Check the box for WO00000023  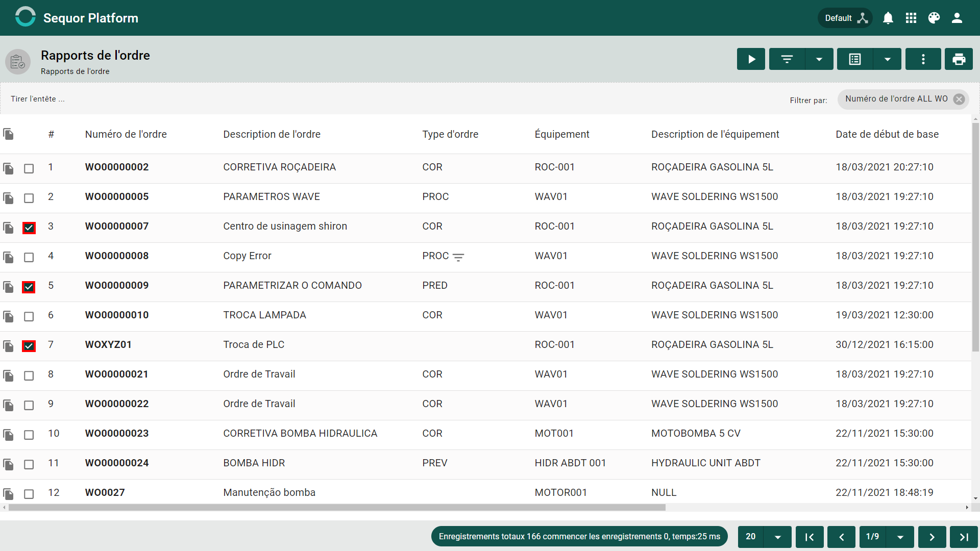point(29,435)
